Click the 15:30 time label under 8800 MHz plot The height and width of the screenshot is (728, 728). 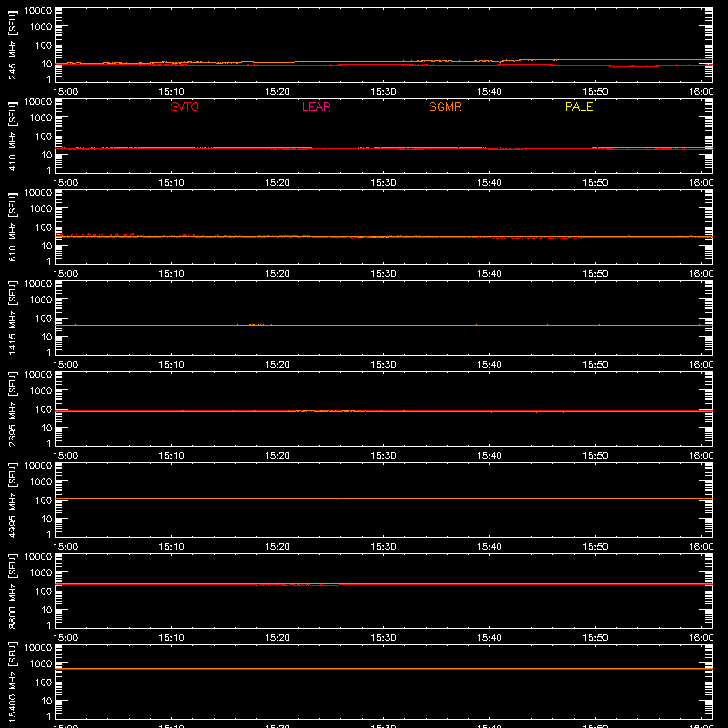point(383,638)
